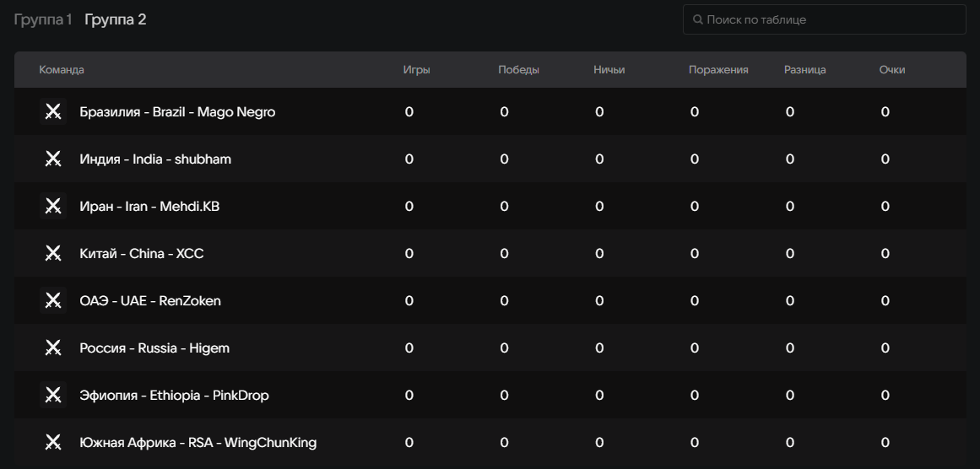Click the swords icon for Russia Higem

click(x=53, y=348)
